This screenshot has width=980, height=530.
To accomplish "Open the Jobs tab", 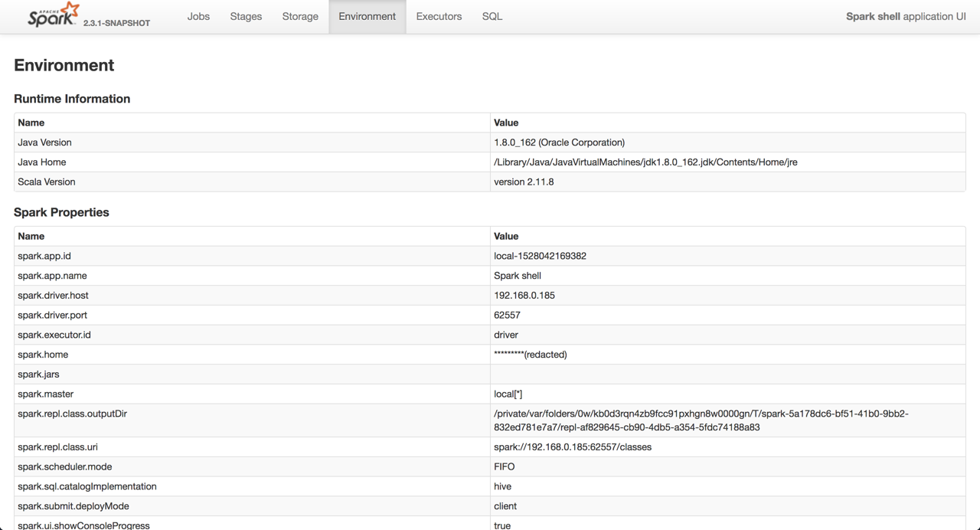I will click(x=198, y=16).
